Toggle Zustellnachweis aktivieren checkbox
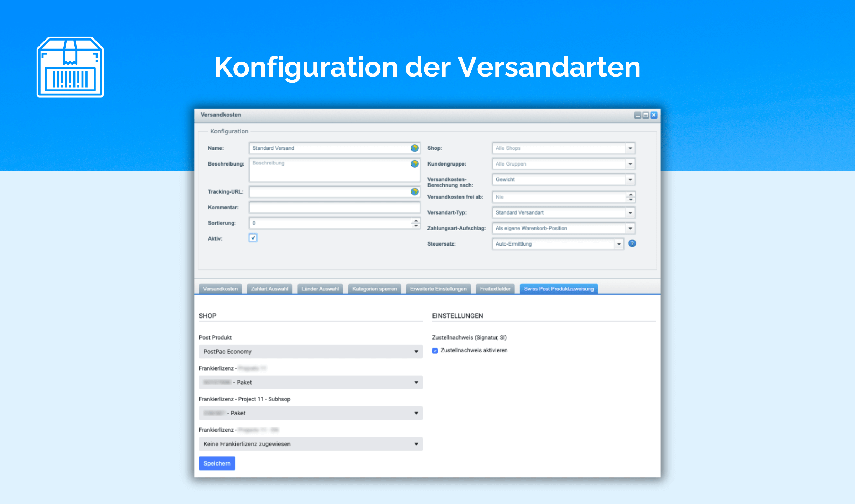 [x=435, y=351]
